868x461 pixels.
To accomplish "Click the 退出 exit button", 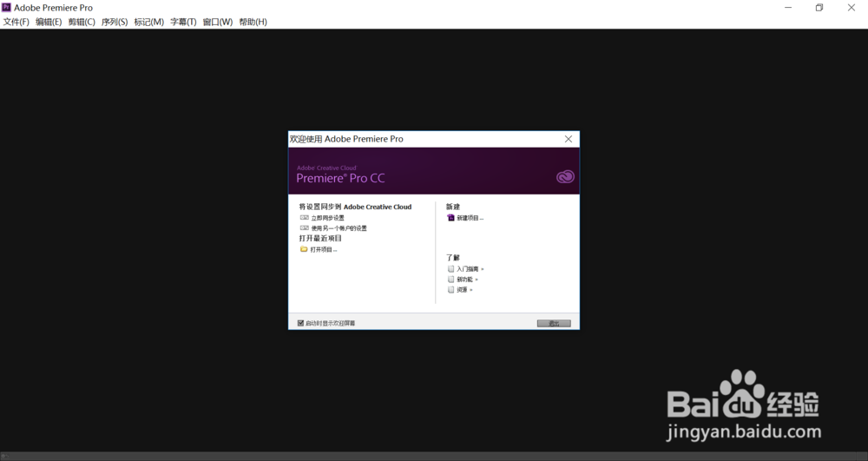I will [x=554, y=323].
